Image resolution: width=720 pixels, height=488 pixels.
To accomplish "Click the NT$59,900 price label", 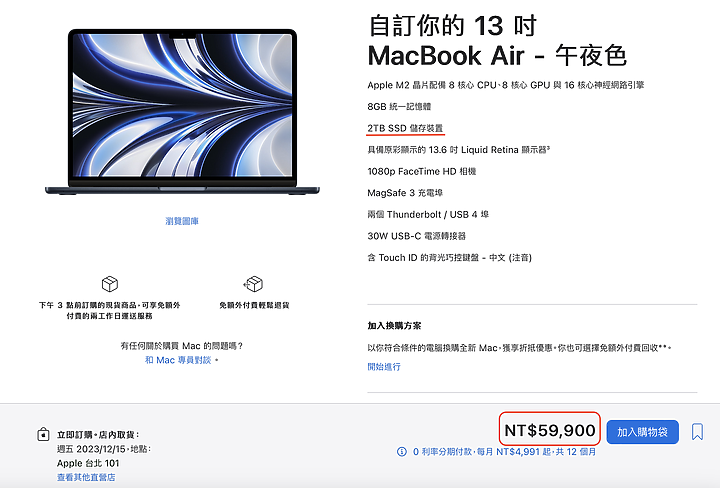I will (x=550, y=430).
